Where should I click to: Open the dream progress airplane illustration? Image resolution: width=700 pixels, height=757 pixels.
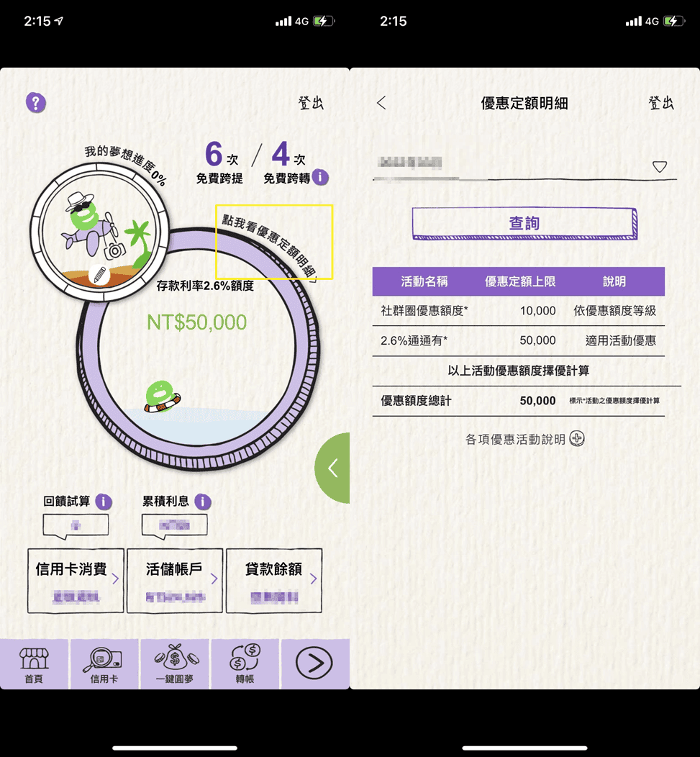click(x=100, y=231)
